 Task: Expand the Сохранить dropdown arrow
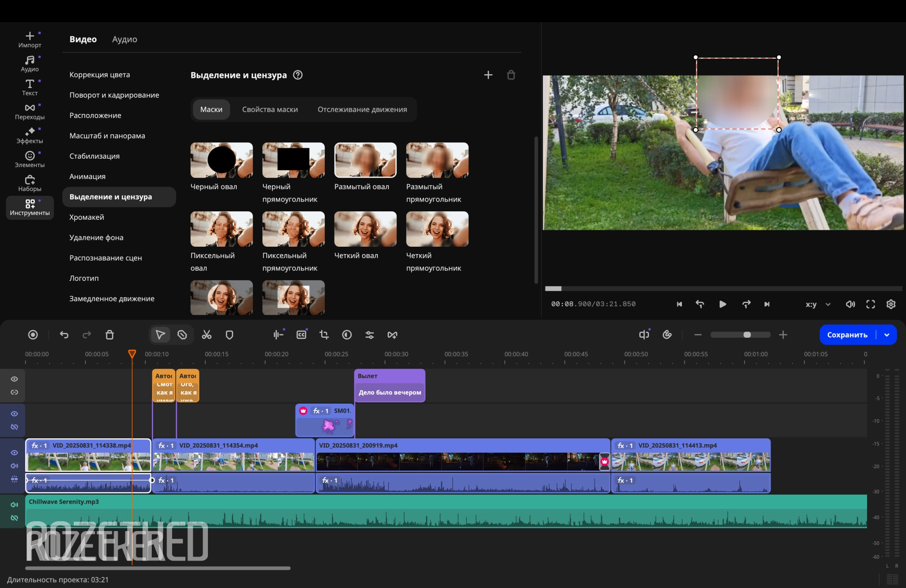pyautogui.click(x=887, y=335)
